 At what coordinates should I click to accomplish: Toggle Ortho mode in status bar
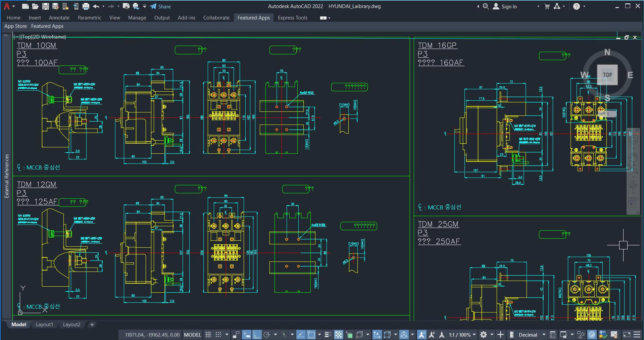pos(257,335)
